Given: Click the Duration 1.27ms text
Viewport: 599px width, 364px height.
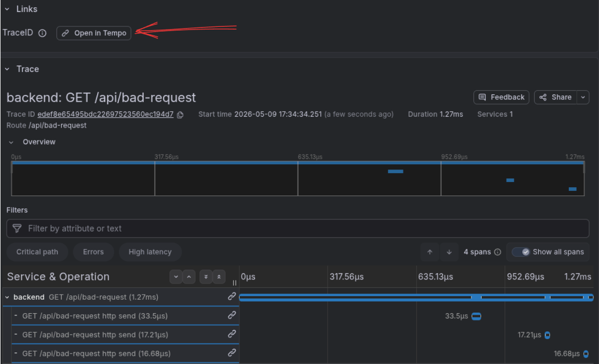Looking at the screenshot, I should pyautogui.click(x=435, y=114).
